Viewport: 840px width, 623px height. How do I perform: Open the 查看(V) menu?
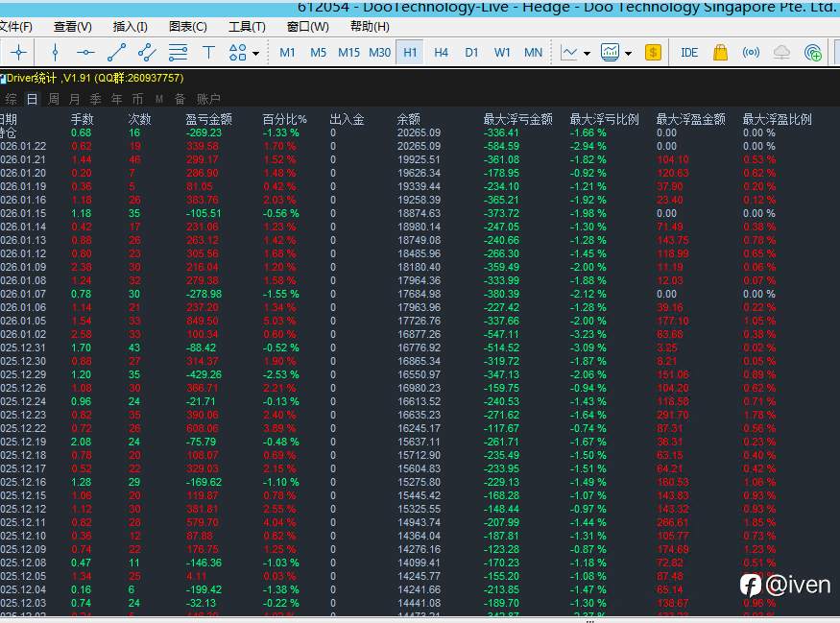pyautogui.click(x=73, y=27)
